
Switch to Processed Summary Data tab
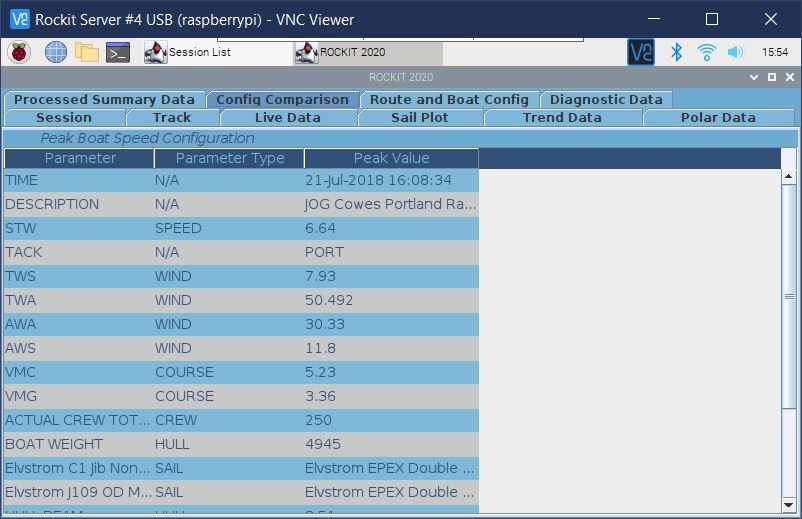click(104, 99)
